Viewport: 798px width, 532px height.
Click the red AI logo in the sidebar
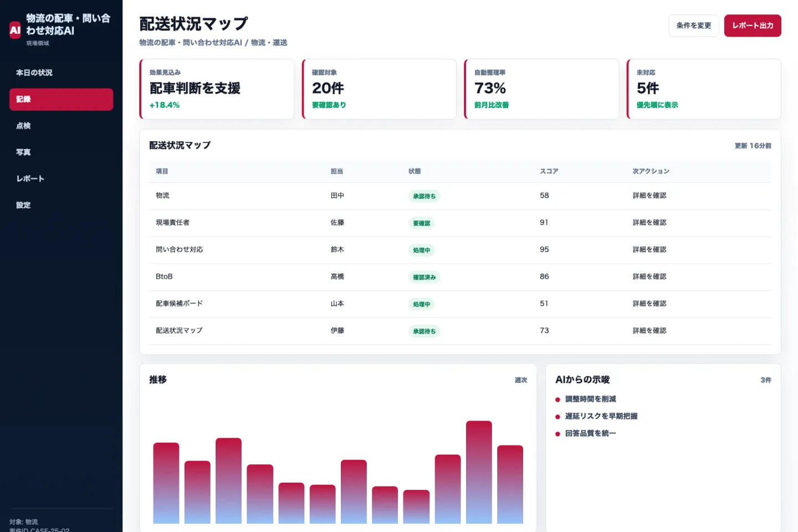coord(15,30)
